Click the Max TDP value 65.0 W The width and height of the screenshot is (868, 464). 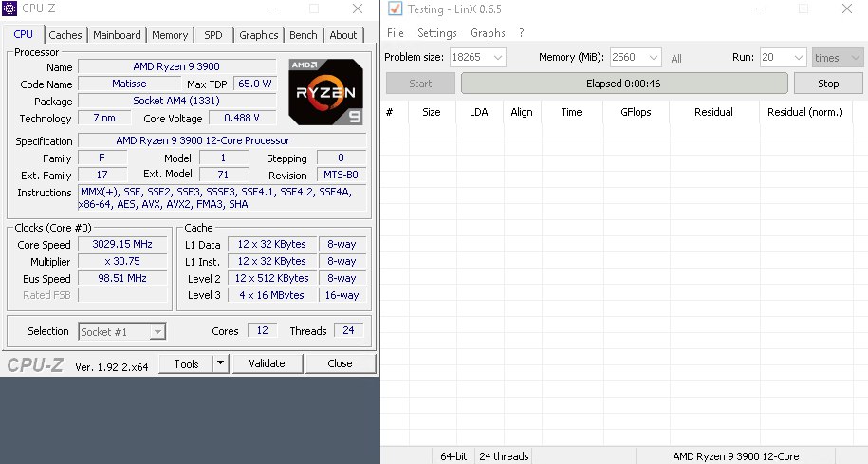pos(254,84)
